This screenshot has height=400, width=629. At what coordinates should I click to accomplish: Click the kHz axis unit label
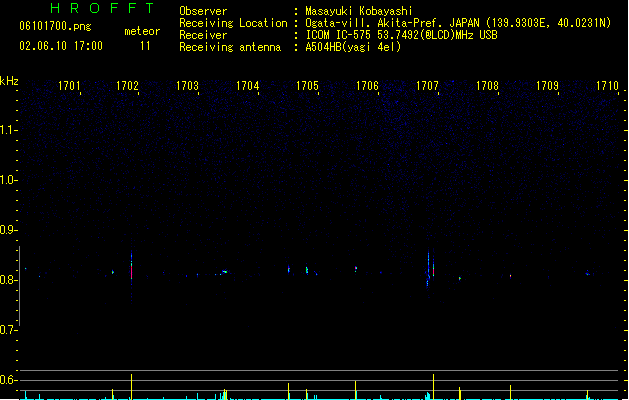pos(9,81)
